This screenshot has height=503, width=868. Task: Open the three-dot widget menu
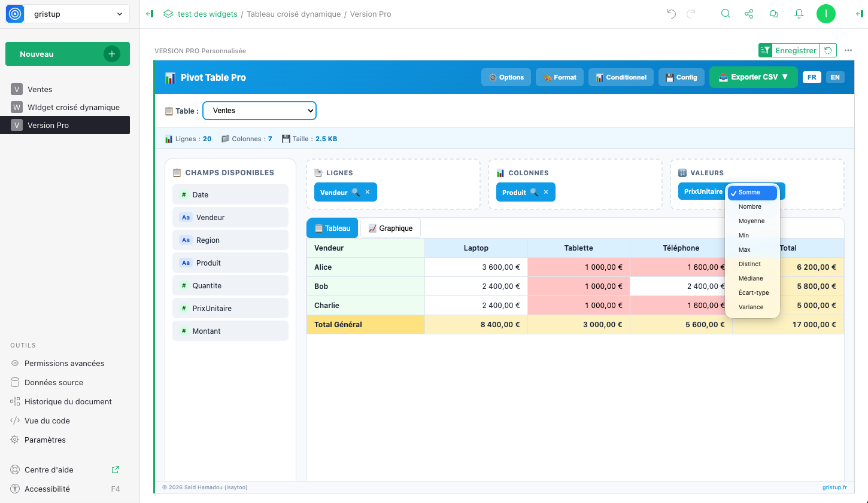point(848,51)
